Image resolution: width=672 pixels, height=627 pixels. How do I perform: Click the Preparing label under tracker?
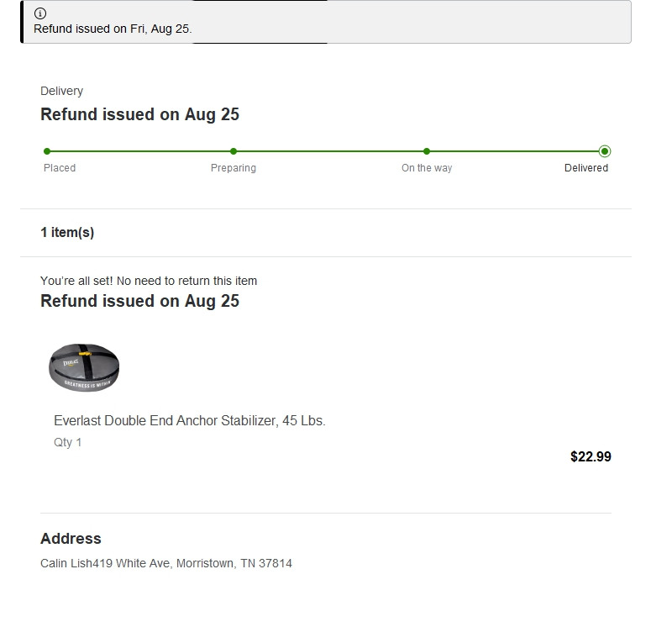[x=234, y=168]
